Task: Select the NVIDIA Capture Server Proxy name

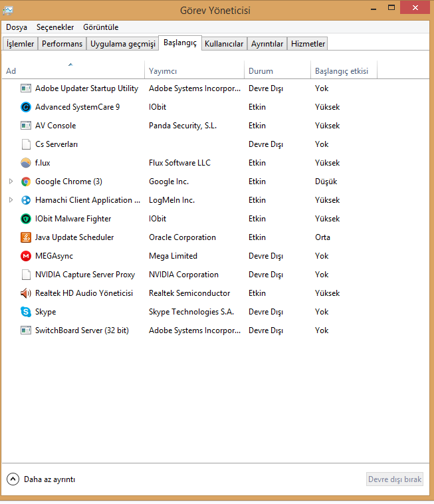Action: tap(85, 275)
